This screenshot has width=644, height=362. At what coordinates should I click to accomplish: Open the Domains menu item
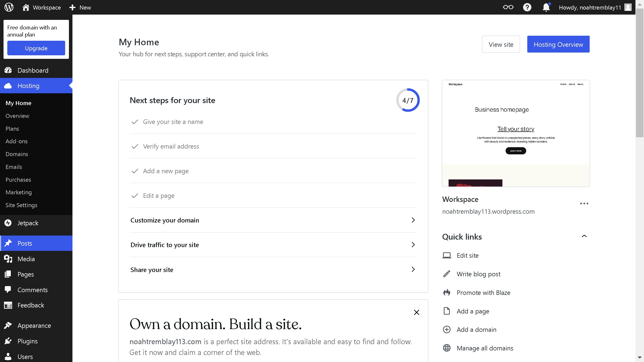(x=17, y=154)
